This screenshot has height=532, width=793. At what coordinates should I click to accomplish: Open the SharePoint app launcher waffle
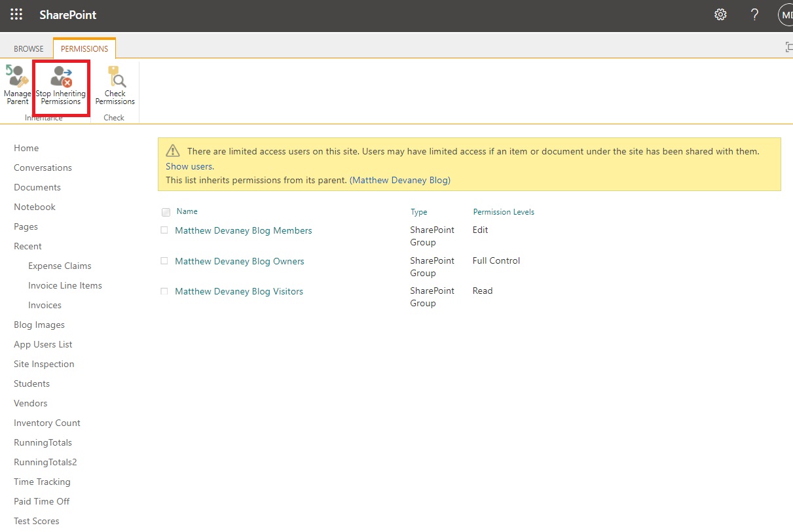coord(16,14)
